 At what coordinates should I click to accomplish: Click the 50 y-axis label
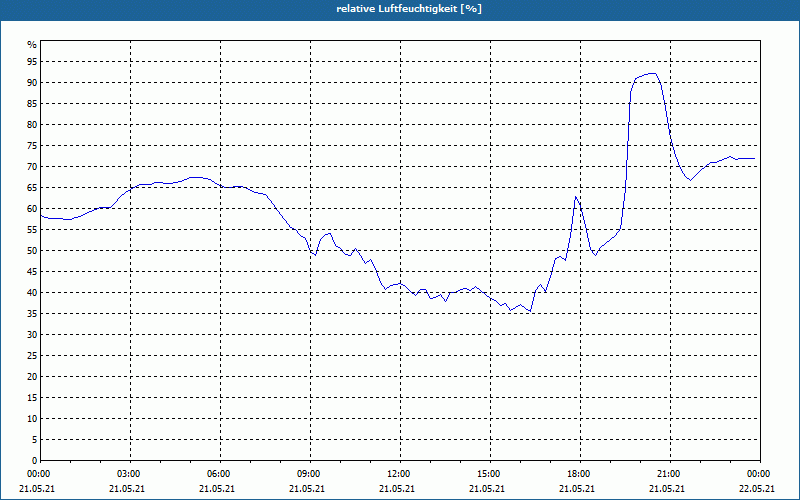click(32, 251)
